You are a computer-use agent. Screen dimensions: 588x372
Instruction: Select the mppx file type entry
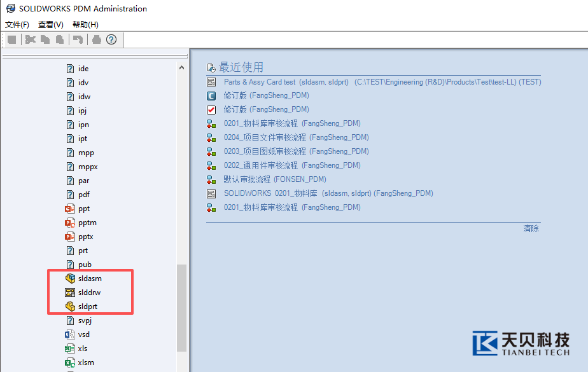coord(88,167)
